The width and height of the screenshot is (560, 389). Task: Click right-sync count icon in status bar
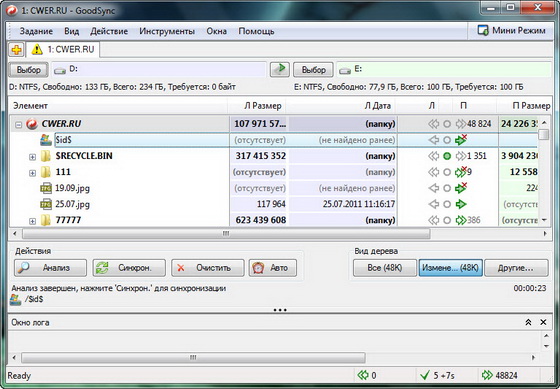[487, 375]
